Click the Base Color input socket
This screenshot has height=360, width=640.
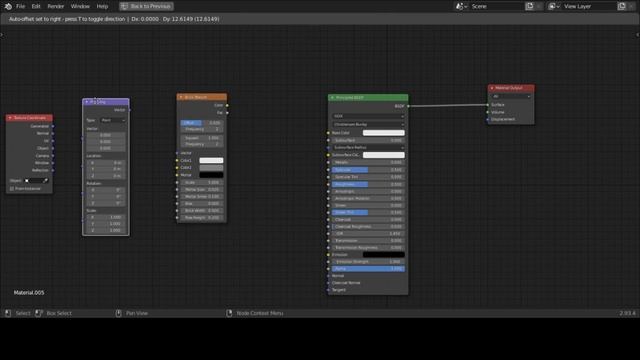[328, 133]
